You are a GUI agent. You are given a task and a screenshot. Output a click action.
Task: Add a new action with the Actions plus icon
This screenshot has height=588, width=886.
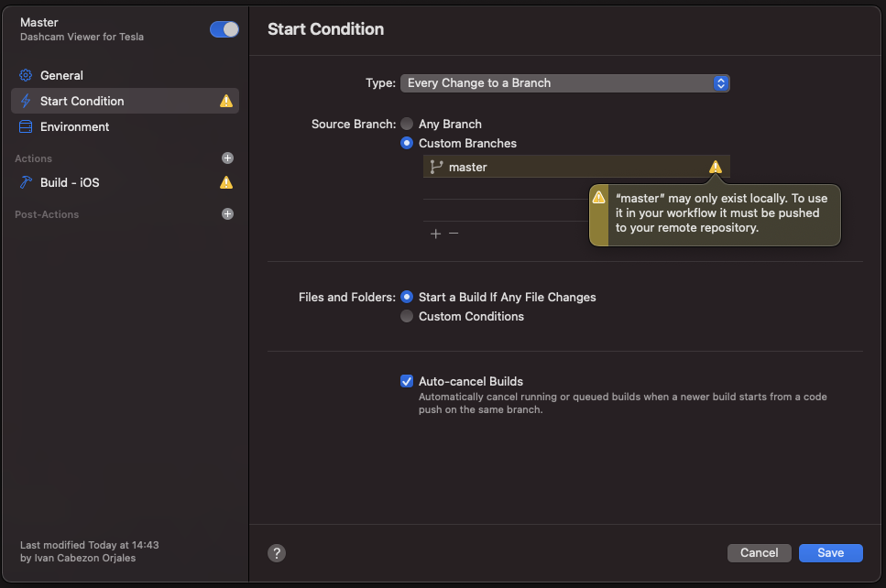tap(228, 158)
